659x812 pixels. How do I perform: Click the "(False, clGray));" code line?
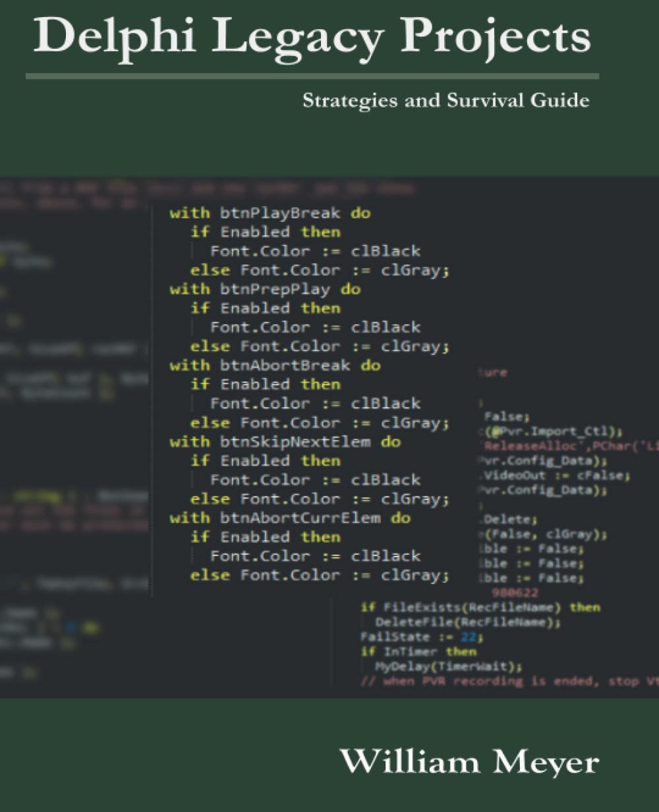point(545,534)
